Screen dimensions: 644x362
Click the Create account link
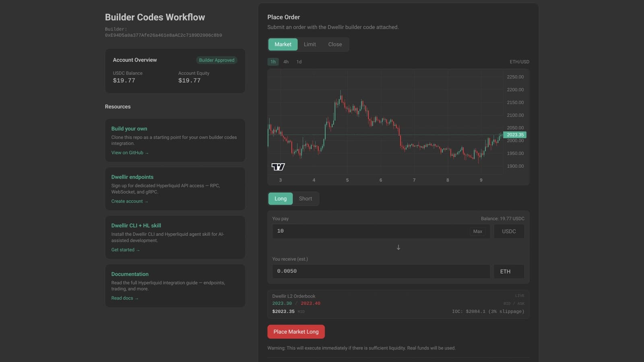130,201
